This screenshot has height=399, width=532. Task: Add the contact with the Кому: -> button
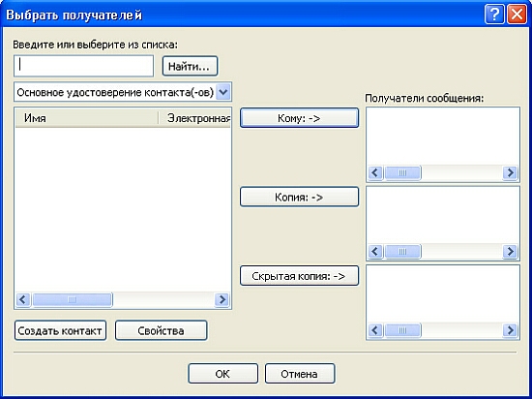point(299,118)
